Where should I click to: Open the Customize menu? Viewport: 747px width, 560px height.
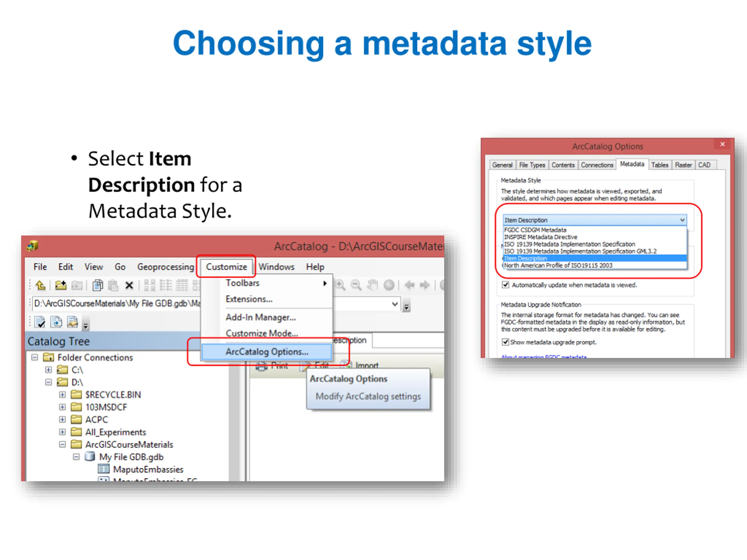tap(226, 267)
